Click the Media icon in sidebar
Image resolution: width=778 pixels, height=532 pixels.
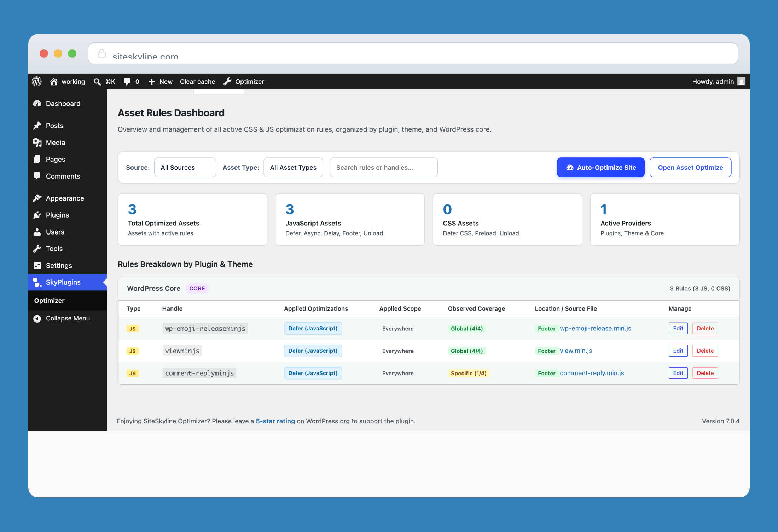tap(37, 143)
